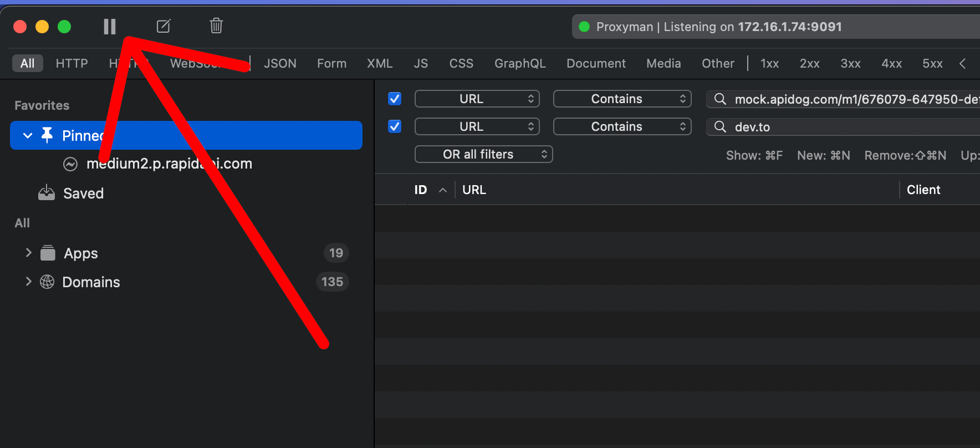Viewport: 980px width, 448px height.
Task: Click the Saved tray icon
Action: pyautogui.click(x=47, y=192)
